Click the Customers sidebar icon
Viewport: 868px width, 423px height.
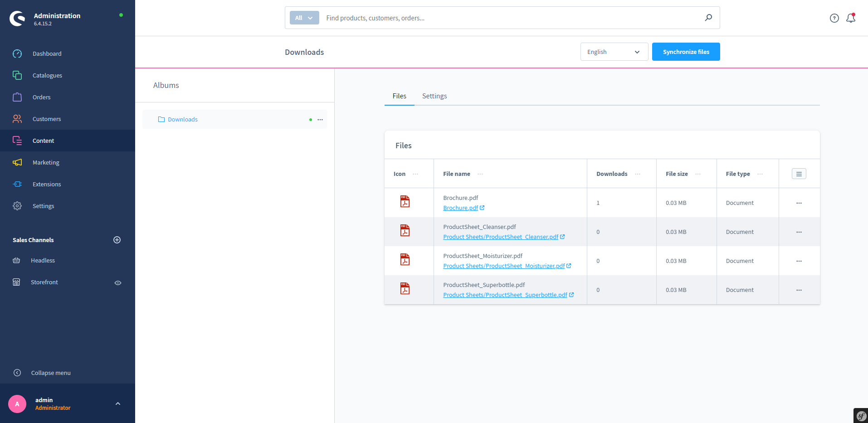(x=17, y=119)
